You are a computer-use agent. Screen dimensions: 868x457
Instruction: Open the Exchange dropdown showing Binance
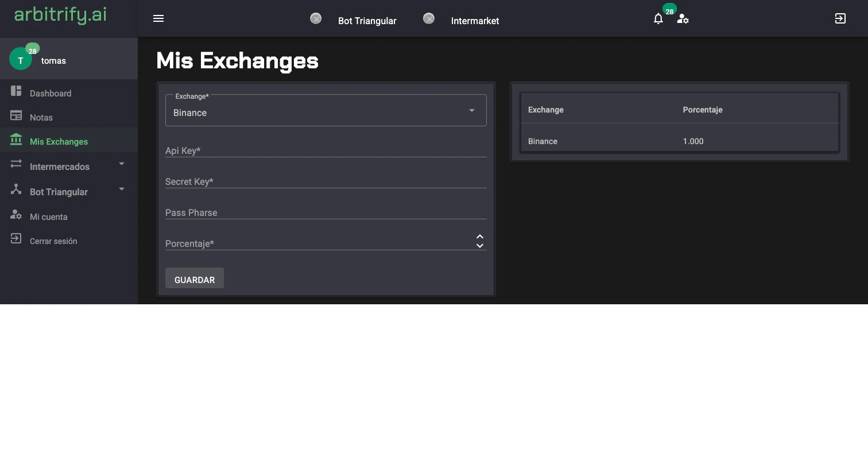[326, 110]
